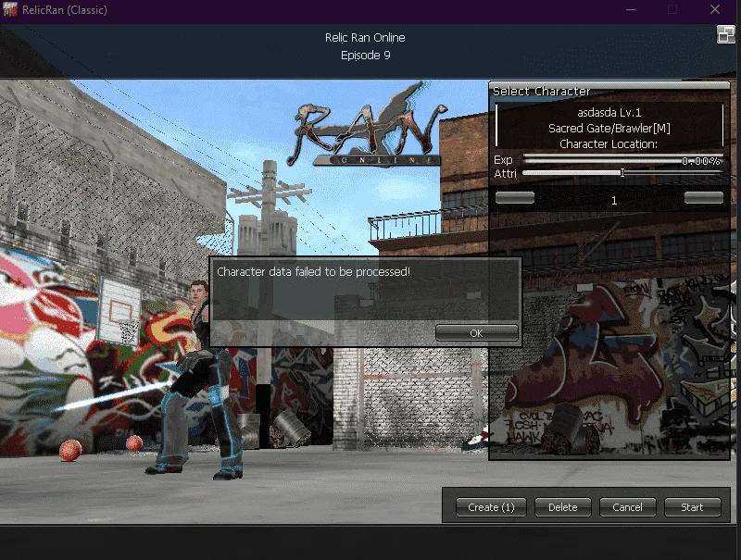
Task: Click the Create (1) button
Action: tap(491, 507)
